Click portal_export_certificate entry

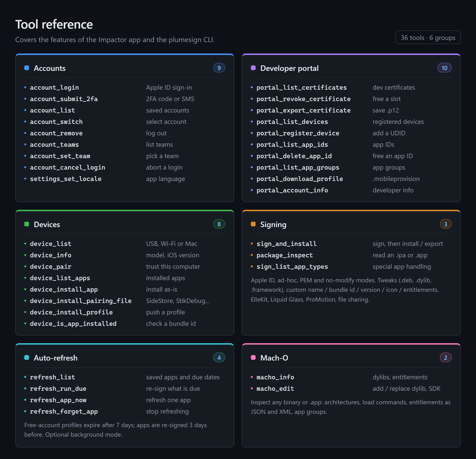click(x=304, y=110)
